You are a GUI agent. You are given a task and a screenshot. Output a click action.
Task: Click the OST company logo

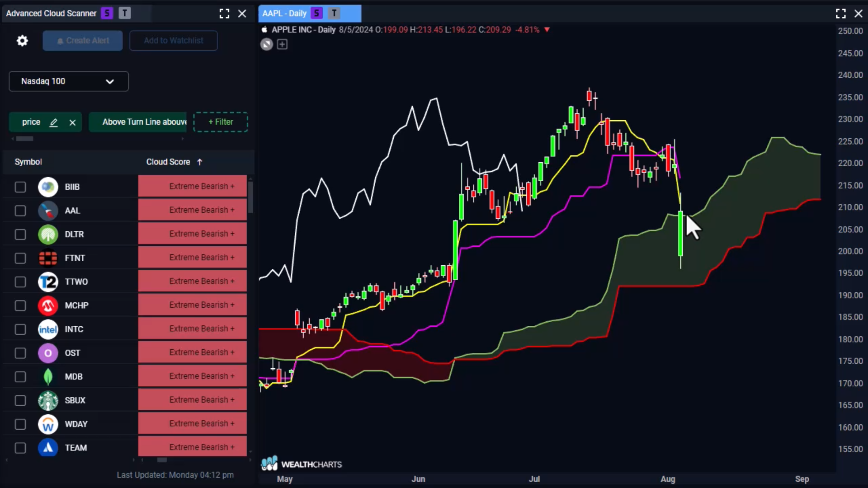(48, 353)
